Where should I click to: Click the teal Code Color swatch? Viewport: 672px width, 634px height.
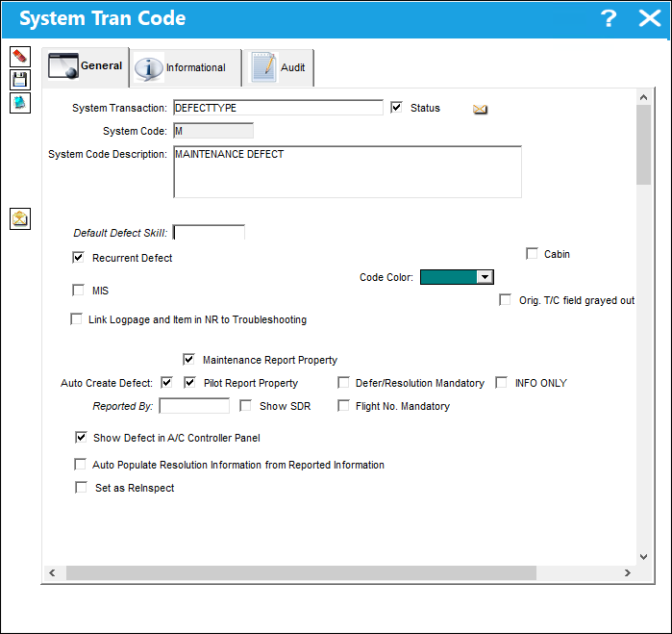pos(449,277)
